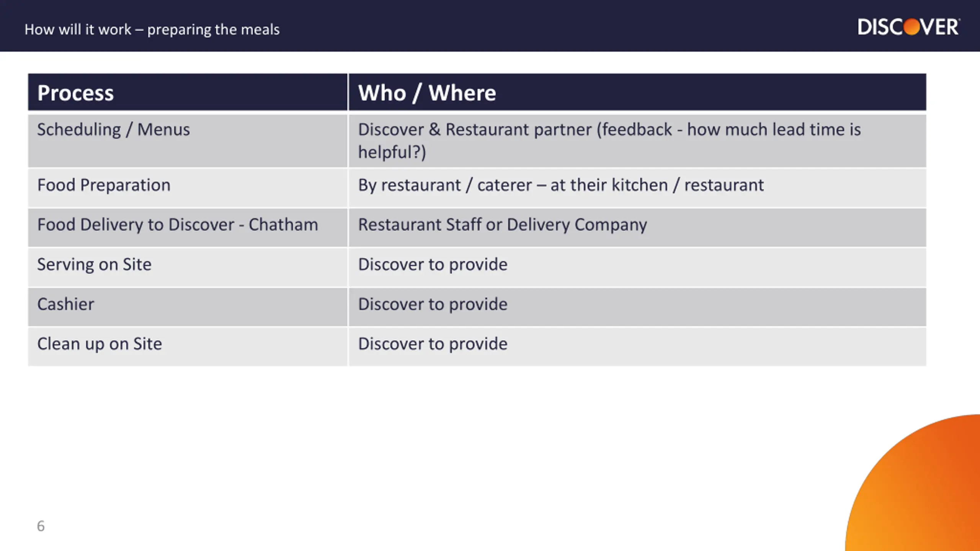Select 'Restaurant Staff or Delivery Company' cell
This screenshot has height=551, width=980.
[637, 227]
